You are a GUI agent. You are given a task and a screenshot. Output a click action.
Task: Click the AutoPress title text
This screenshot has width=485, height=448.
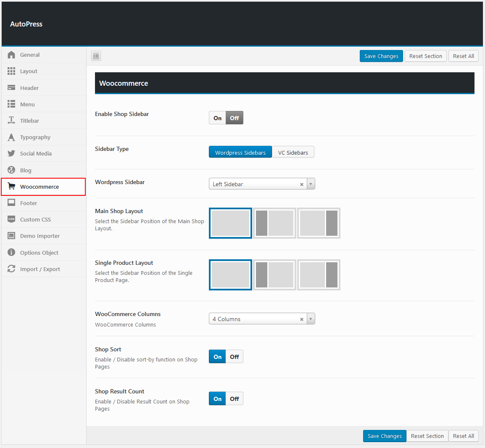(x=26, y=24)
